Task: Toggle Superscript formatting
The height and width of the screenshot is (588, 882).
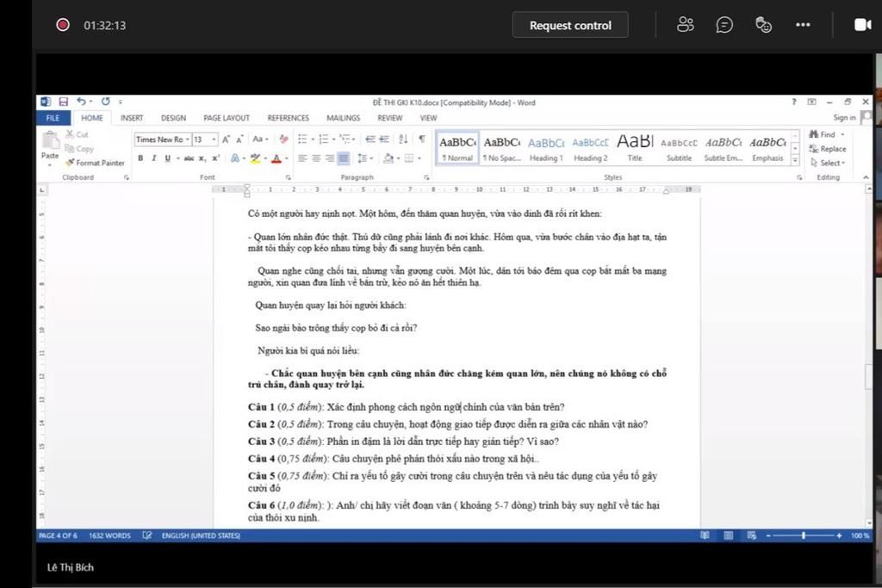Action: 215,158
